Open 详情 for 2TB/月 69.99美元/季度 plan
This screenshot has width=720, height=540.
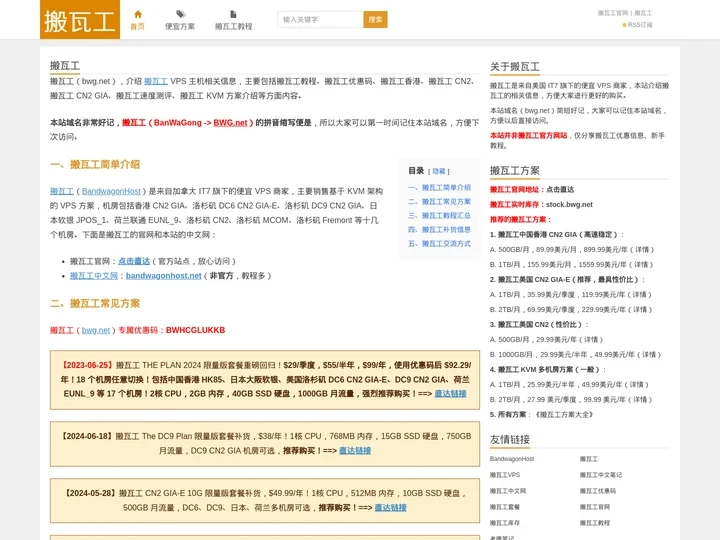pos(640,309)
